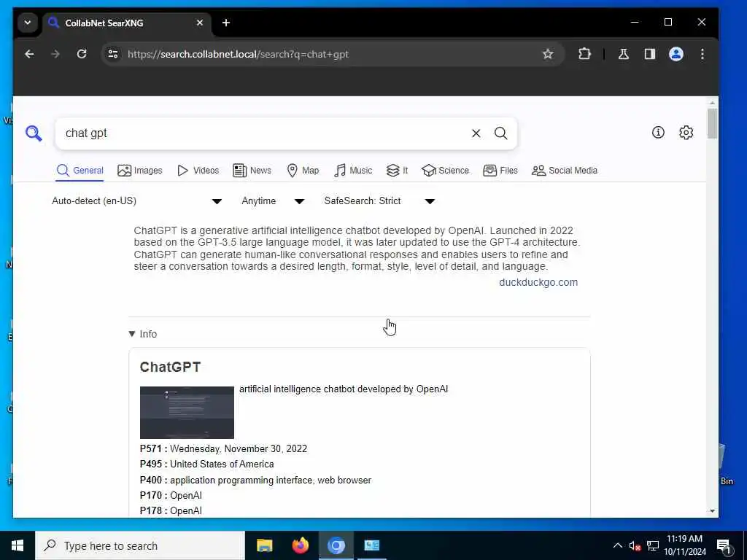Click the ChatGPT infobox heading
747x560 pixels.
click(170, 367)
